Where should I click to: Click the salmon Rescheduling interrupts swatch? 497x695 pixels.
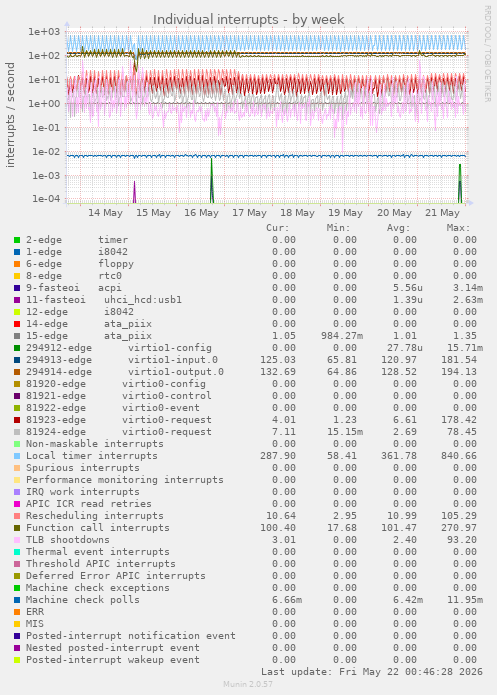click(17, 516)
